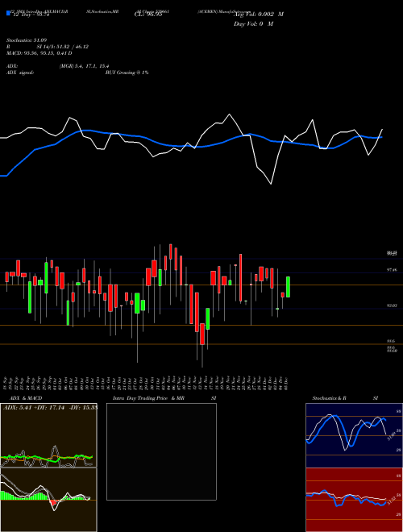Open the MACD histogram mini chart
The width and height of the screenshot is (403, 532).
click(x=48, y=500)
